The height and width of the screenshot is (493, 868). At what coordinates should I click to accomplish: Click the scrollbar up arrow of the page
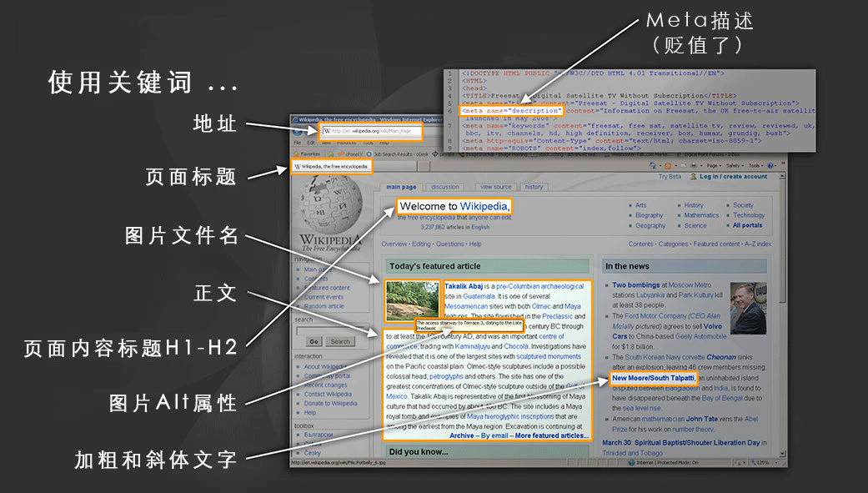click(782, 176)
